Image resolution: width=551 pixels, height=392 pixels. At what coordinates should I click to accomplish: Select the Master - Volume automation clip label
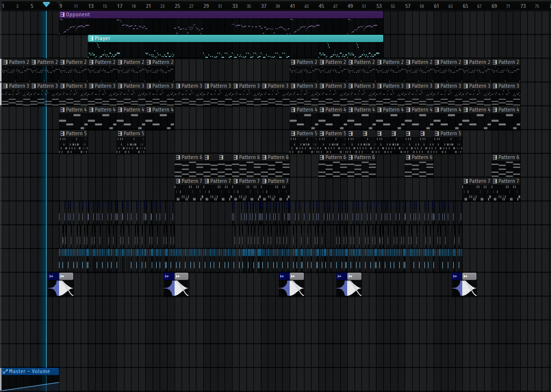(29, 371)
